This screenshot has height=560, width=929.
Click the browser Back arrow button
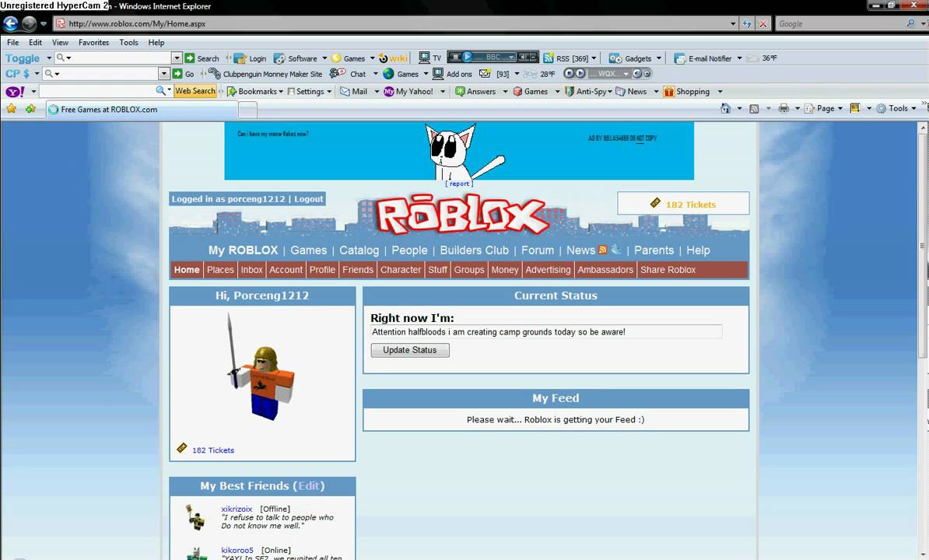pos(11,23)
